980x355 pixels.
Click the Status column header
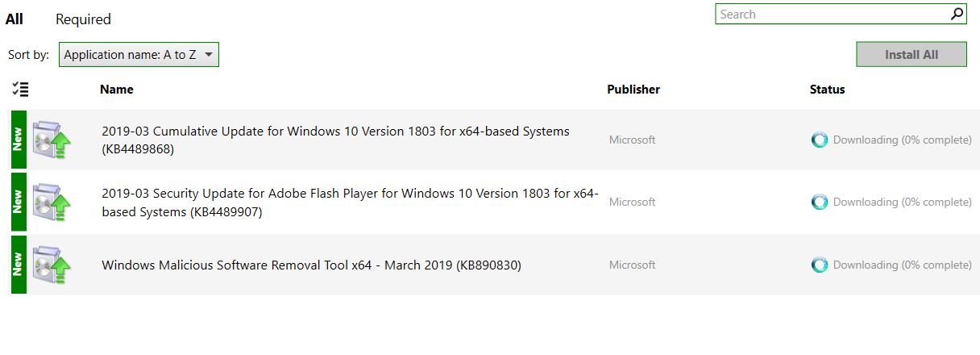coord(827,90)
